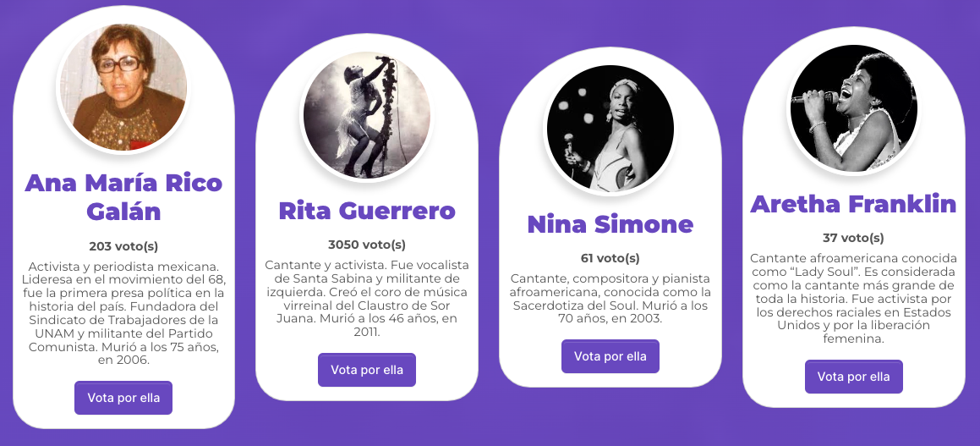Click the photo on the Aretha Franklin card
Screen dimensions: 980x446
853,108
